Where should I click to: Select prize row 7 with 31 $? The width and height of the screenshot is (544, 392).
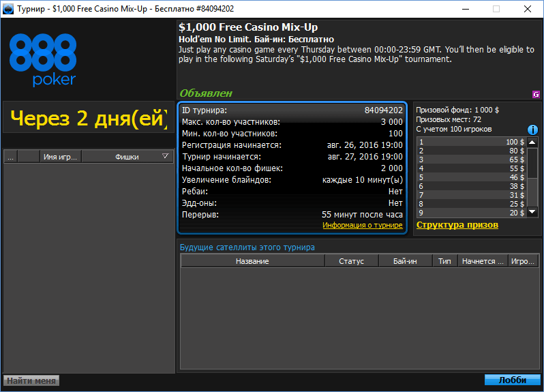[472, 195]
